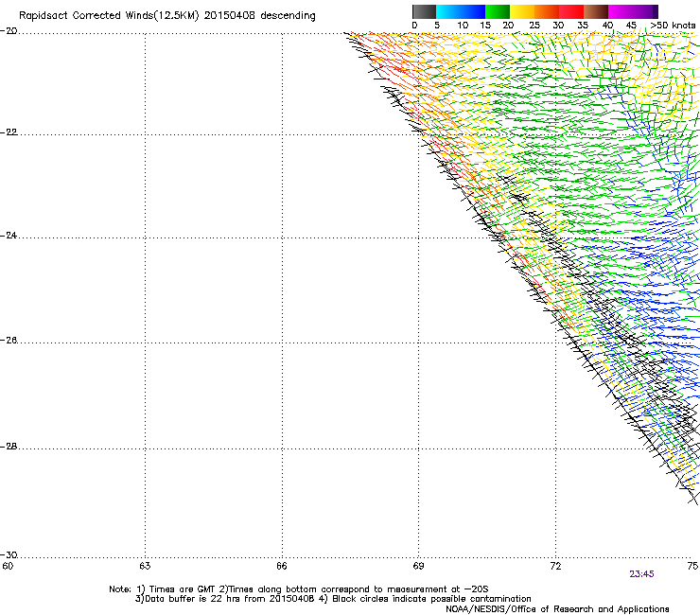The image size is (700, 615).
Task: Click latitude axis label '-24'
Action: pos(9,235)
